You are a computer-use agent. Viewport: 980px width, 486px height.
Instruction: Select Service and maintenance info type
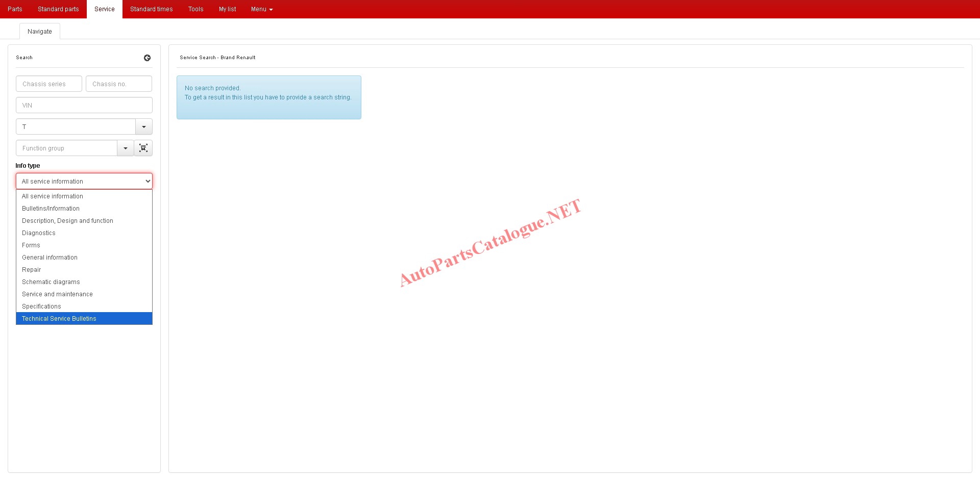click(57, 294)
